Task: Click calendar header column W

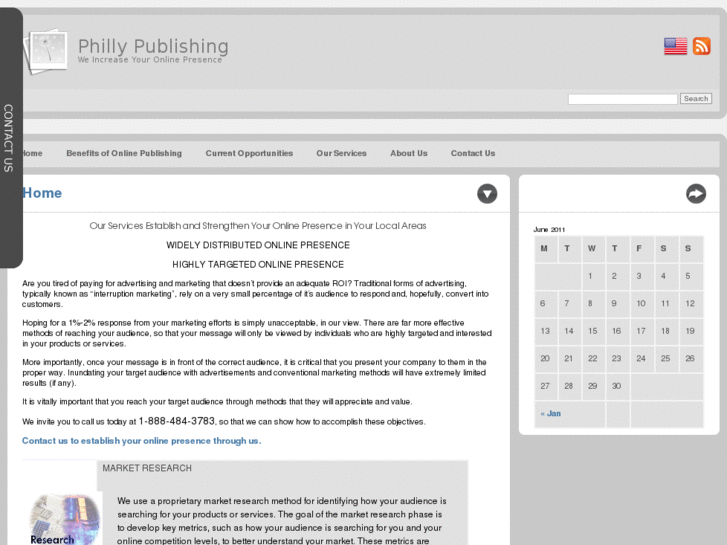Action: tap(592, 249)
